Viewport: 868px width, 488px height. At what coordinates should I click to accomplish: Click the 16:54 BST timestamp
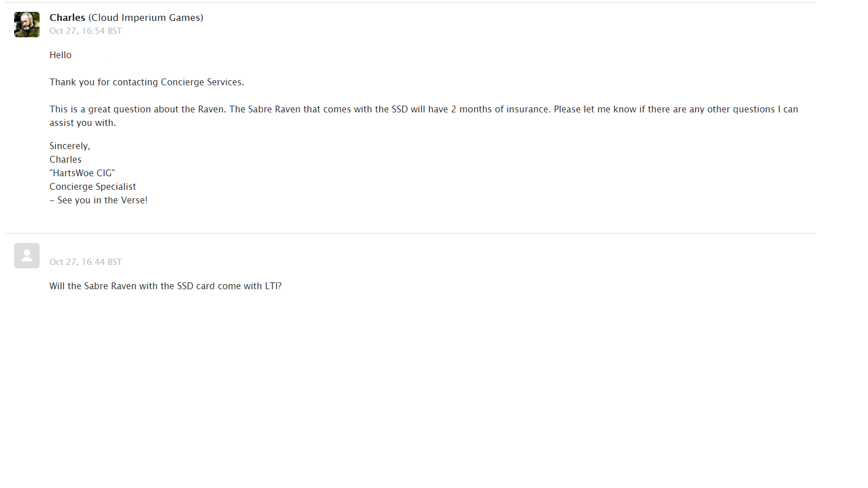(85, 31)
